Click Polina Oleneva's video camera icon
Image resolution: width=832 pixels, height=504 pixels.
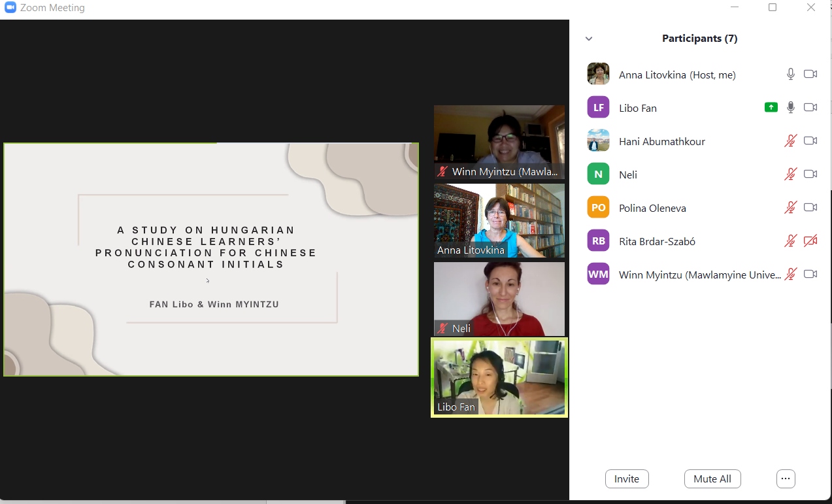point(810,207)
